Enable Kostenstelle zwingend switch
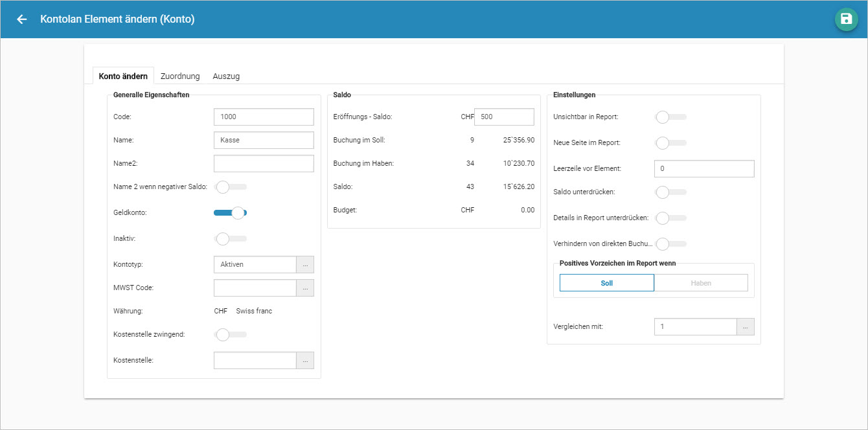Viewport: 868px width, 430px height. click(230, 335)
